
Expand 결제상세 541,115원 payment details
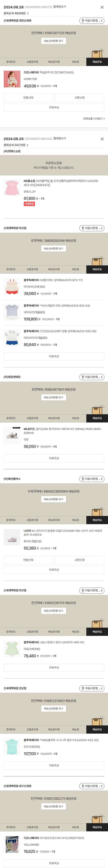(x=16, y=145)
